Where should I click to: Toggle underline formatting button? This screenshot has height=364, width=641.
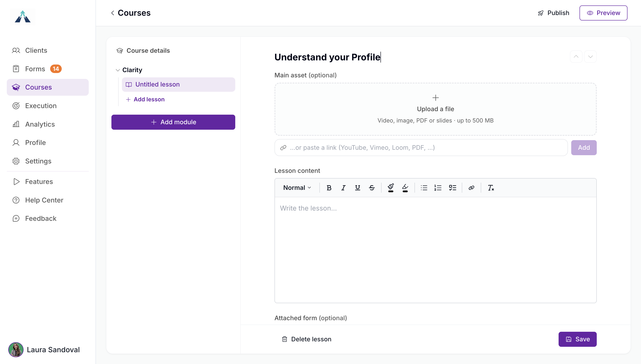pyautogui.click(x=358, y=188)
